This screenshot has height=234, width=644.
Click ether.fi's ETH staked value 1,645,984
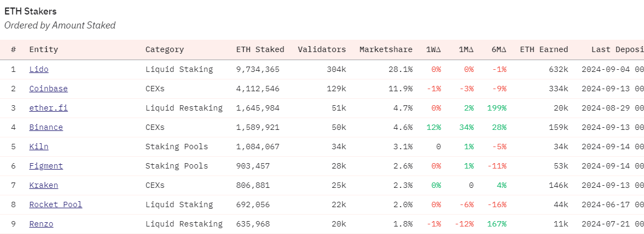click(258, 108)
